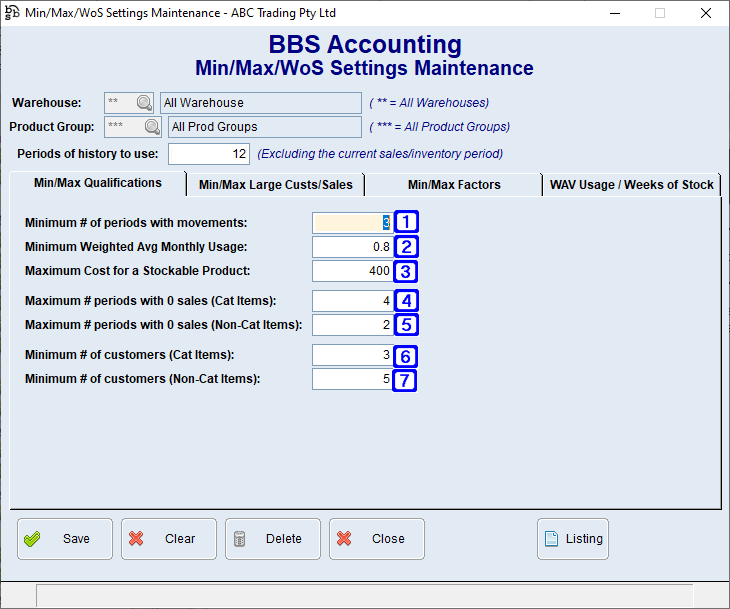The height and width of the screenshot is (609, 730).
Task: Click the 'Product Group:' label
Action: 52,127
